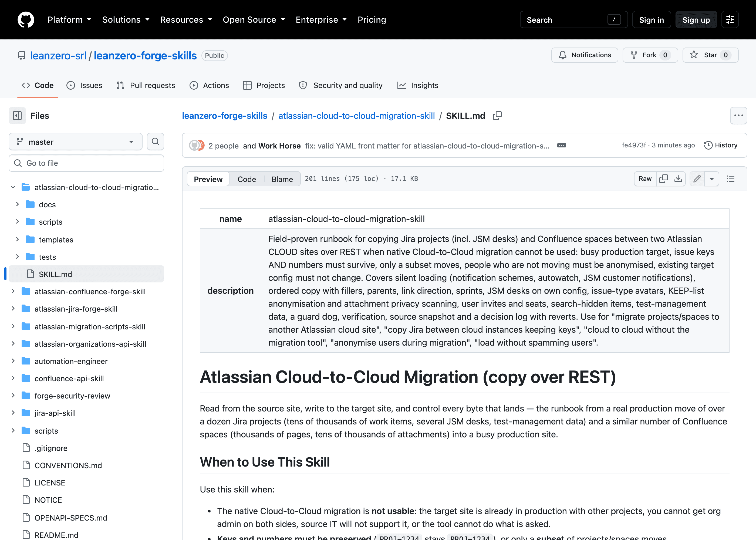Focus the header Search box
The image size is (756, 540).
[x=573, y=20]
